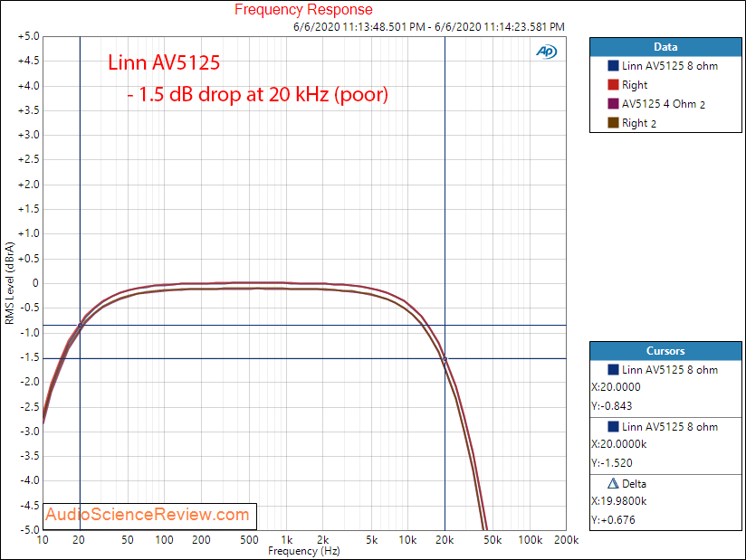Click the first cursor's Linn AV5125 8 ohm label
The height and width of the screenshot is (560, 746).
670,370
